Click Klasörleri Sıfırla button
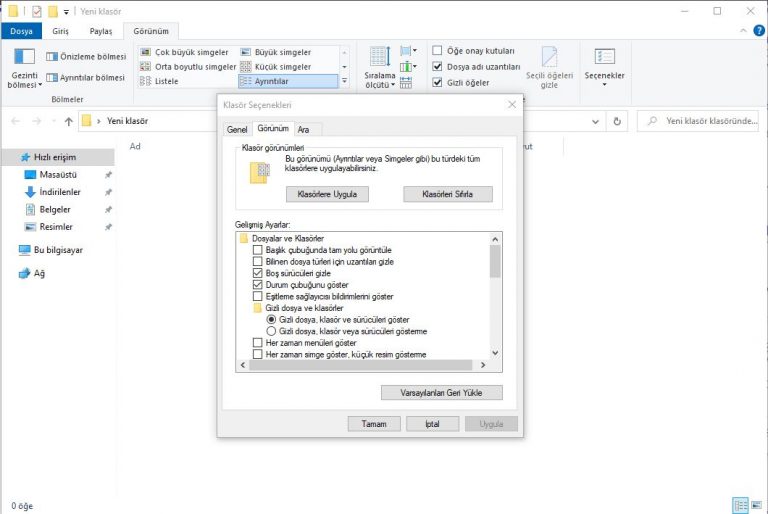The image size is (768, 514). click(447, 194)
